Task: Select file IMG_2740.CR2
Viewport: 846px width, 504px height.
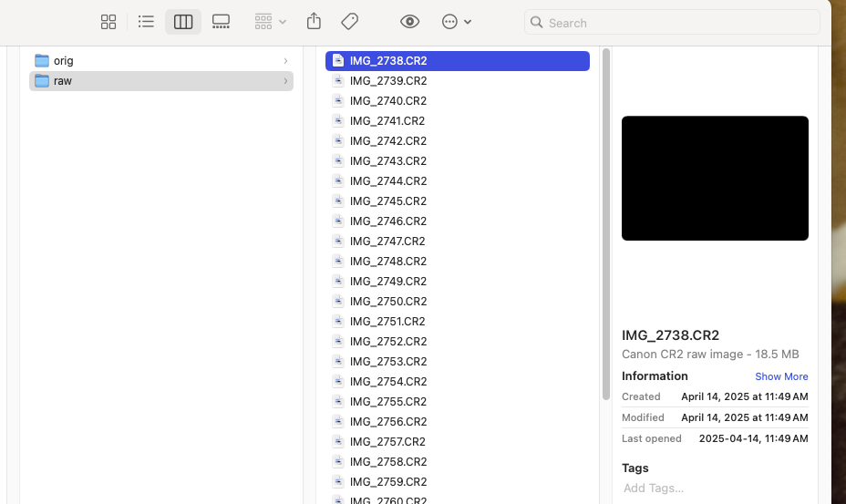Action: [x=457, y=101]
